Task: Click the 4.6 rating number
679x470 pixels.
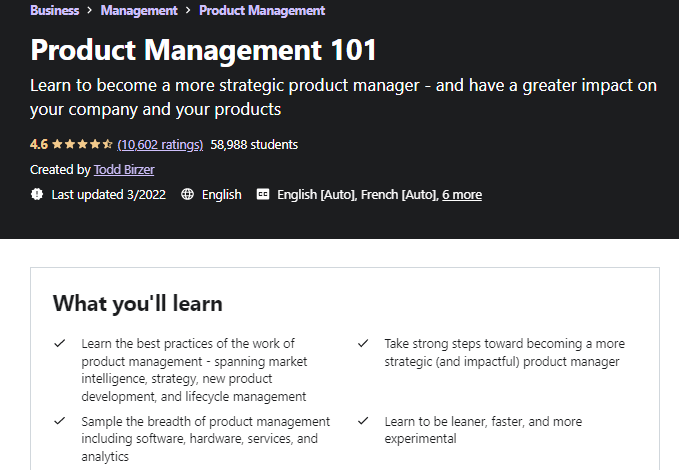Action: 39,144
